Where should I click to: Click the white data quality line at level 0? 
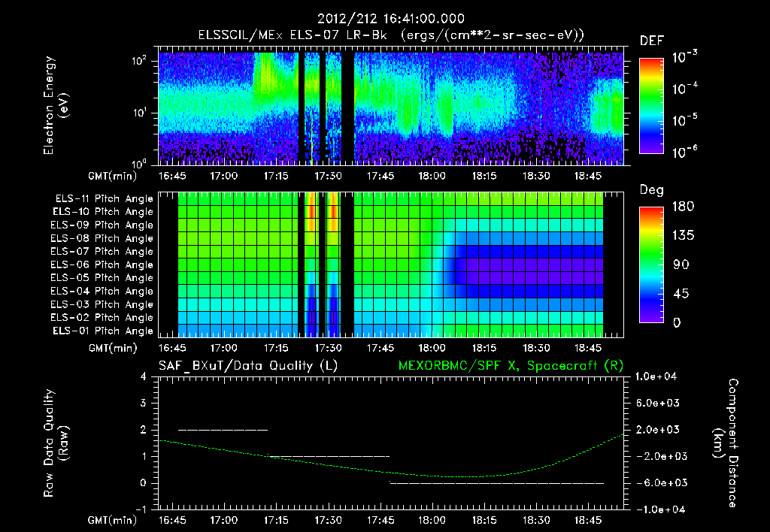point(497,483)
